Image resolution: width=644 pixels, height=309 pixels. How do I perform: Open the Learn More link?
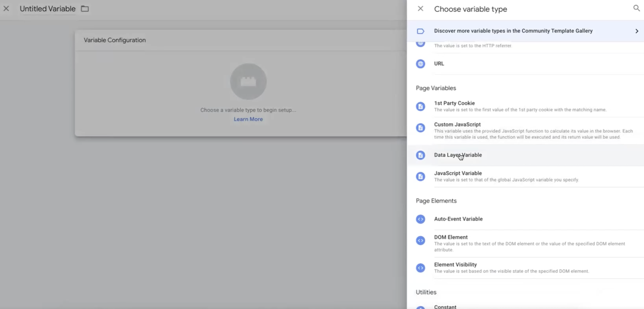[x=248, y=119]
